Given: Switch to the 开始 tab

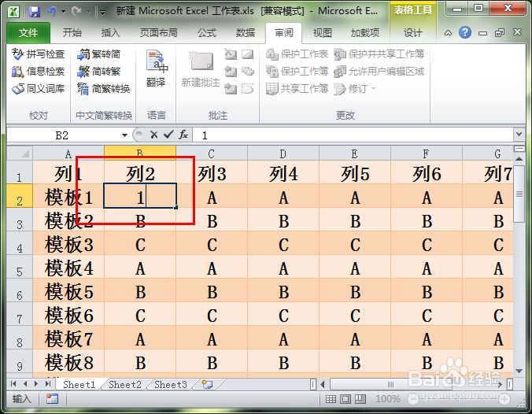Looking at the screenshot, I should (72, 33).
